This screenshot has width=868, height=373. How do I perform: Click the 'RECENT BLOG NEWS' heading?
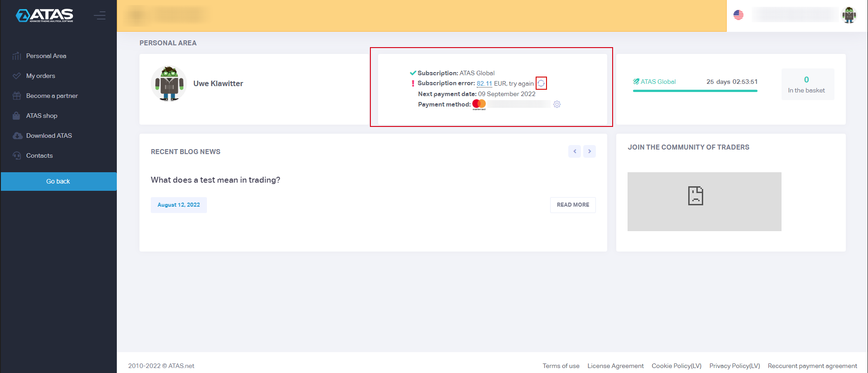click(186, 152)
